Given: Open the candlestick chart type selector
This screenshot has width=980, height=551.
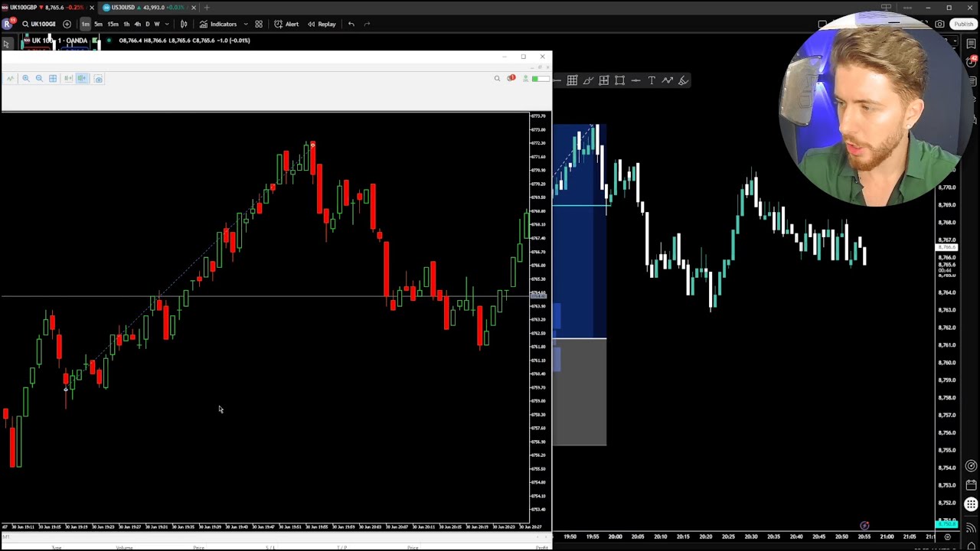Looking at the screenshot, I should (x=184, y=24).
